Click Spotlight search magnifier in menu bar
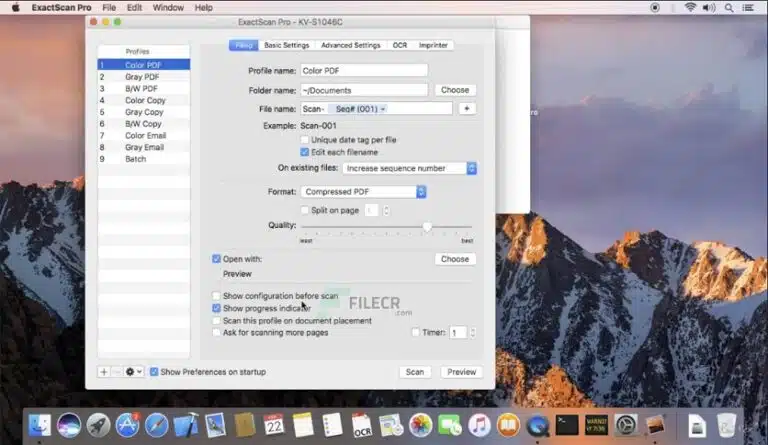The height and width of the screenshot is (445, 768). point(729,7)
